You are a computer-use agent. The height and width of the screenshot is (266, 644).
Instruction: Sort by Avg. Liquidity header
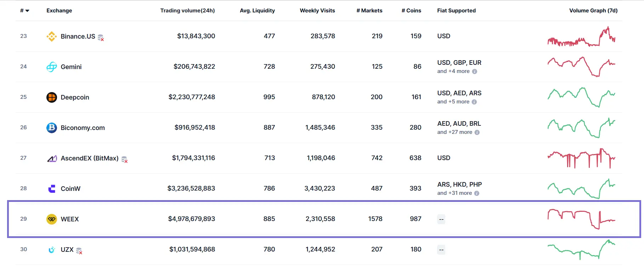(257, 11)
